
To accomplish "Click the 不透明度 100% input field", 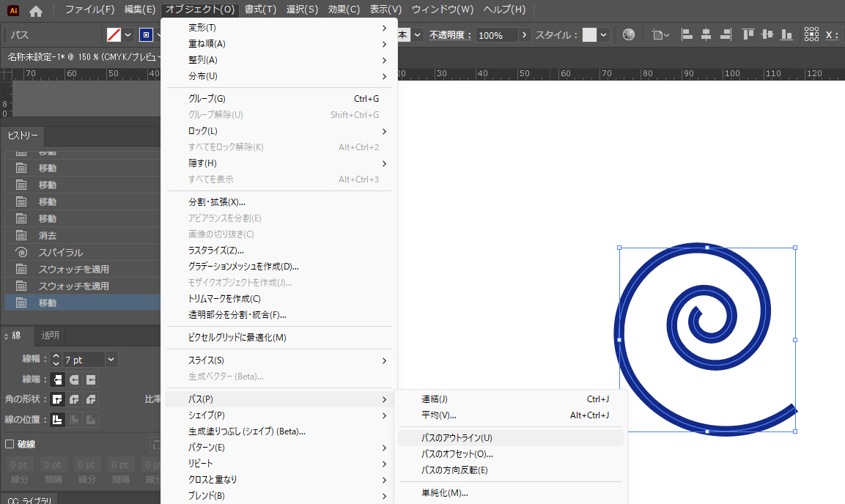I will pyautogui.click(x=496, y=34).
